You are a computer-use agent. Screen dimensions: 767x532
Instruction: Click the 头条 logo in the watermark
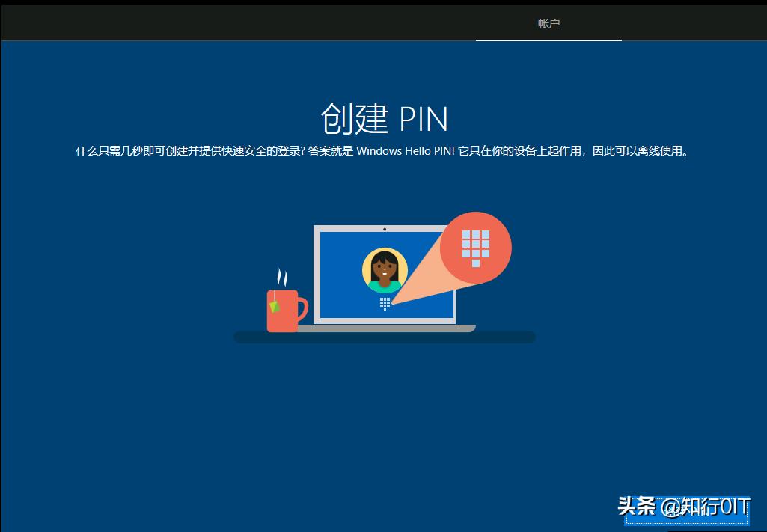(637, 507)
